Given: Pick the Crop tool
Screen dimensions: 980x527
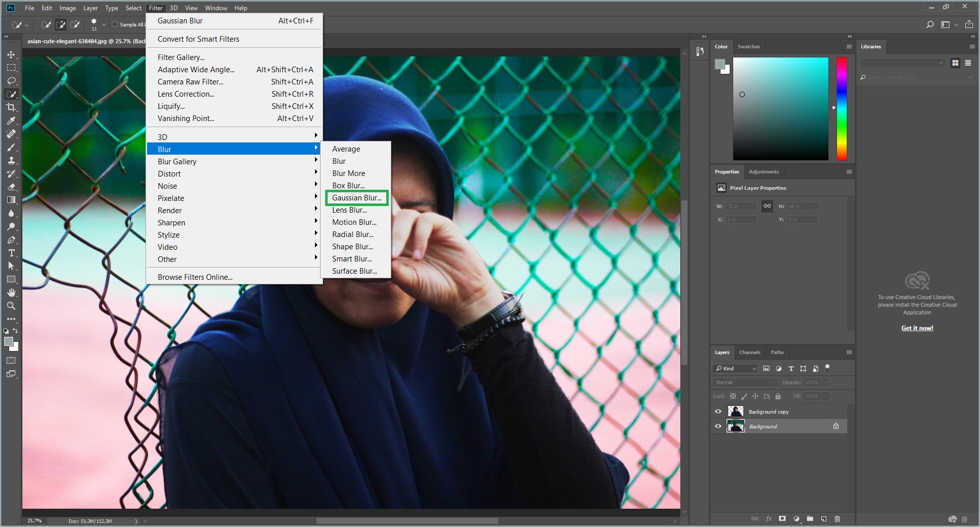Looking at the screenshot, I should coord(11,107).
